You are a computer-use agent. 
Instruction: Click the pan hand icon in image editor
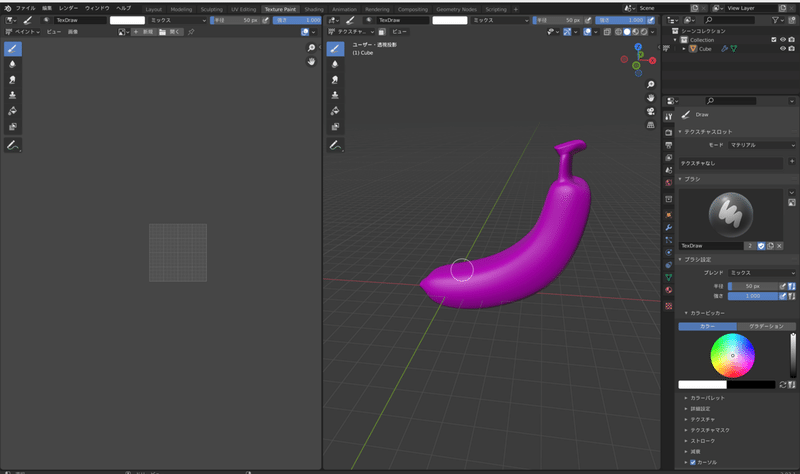[x=311, y=61]
